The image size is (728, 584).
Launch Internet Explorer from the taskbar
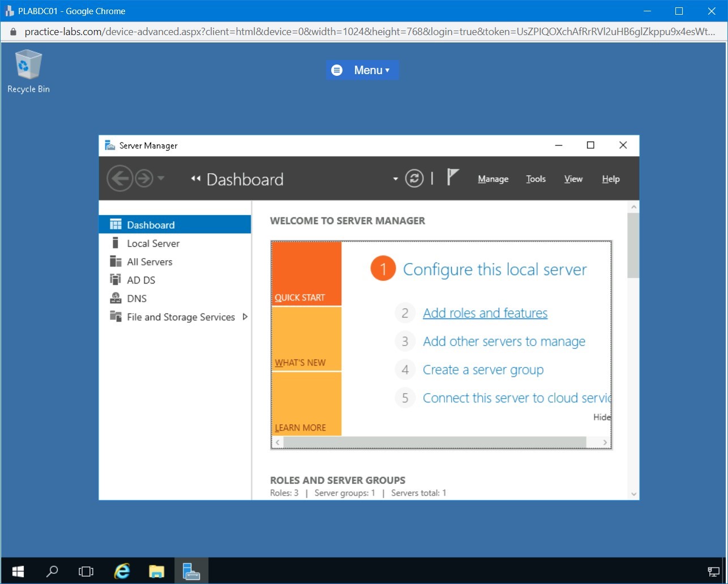coord(122,571)
